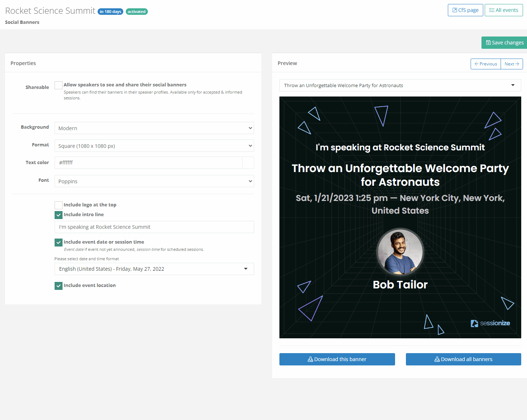Open the Background dropdown showing Modern

[x=154, y=128]
